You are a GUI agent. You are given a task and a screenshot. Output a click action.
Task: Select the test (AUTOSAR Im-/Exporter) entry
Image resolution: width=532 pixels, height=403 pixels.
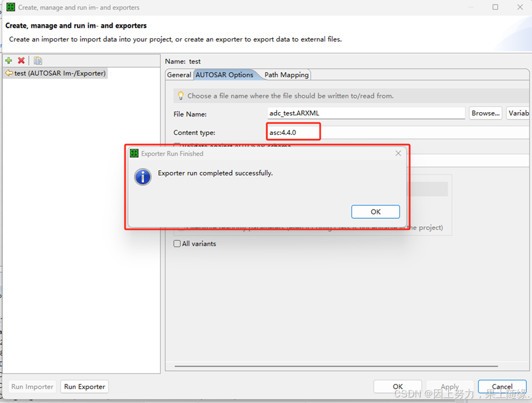click(x=55, y=73)
